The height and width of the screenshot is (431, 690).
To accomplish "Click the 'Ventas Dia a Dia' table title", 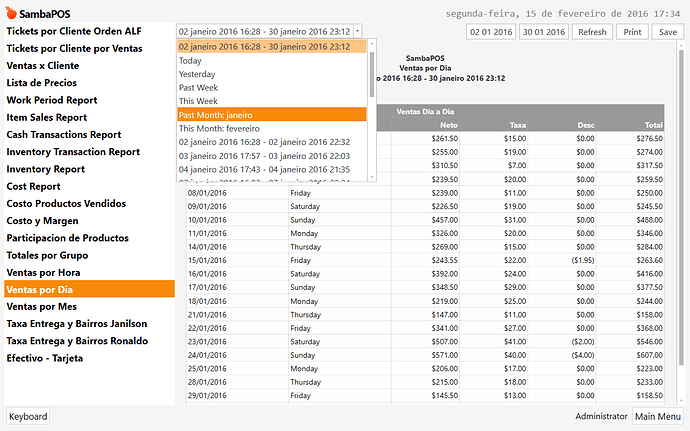I will 425,111.
